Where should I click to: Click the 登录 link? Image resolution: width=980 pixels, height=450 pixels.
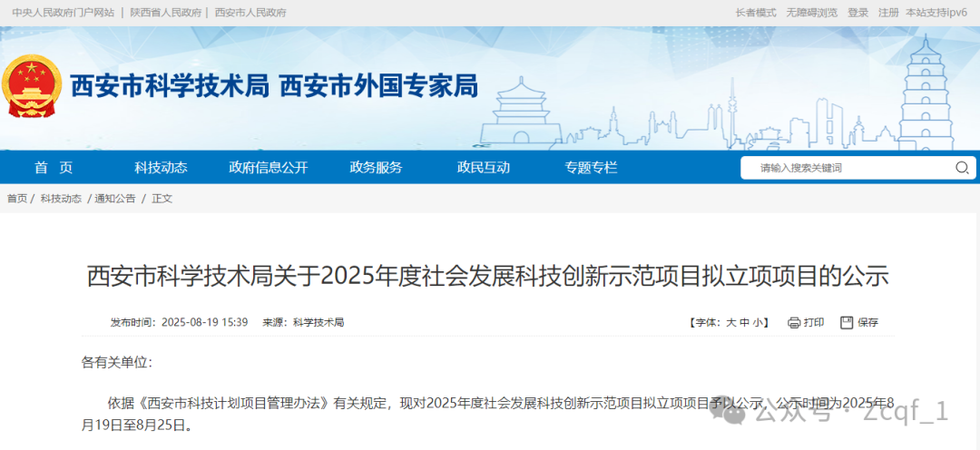tap(858, 13)
